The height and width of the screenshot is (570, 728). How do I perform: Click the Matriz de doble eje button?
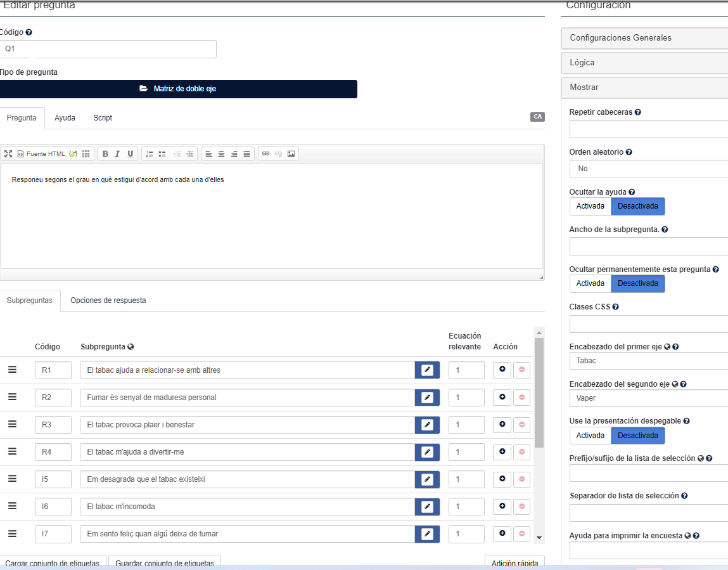click(178, 89)
